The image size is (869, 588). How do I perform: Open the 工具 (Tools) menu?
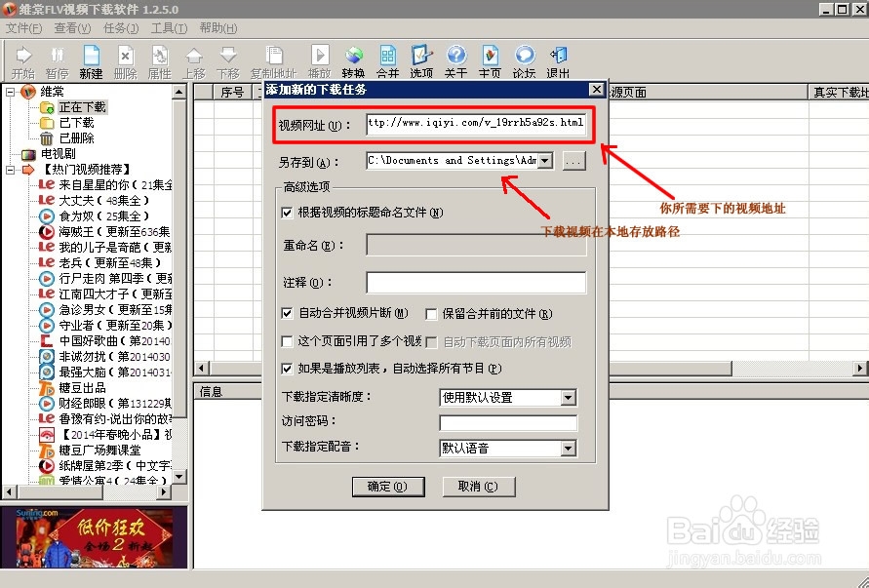tap(168, 27)
